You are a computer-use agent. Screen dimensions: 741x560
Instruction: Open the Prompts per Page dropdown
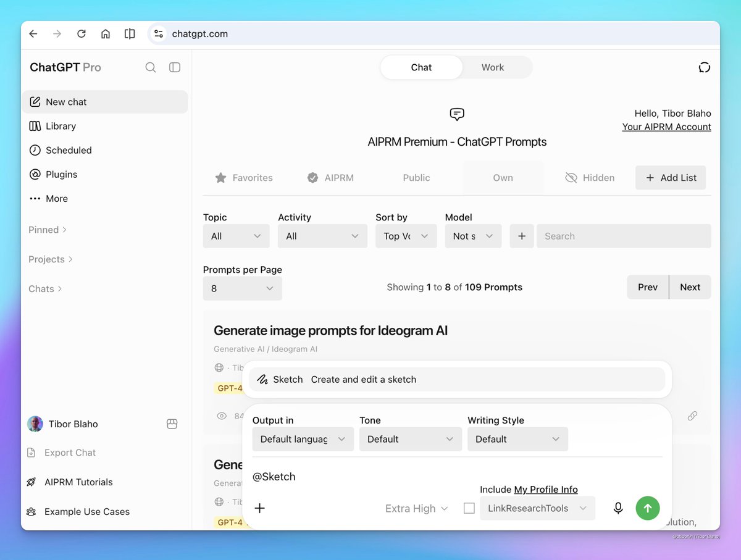[243, 288]
